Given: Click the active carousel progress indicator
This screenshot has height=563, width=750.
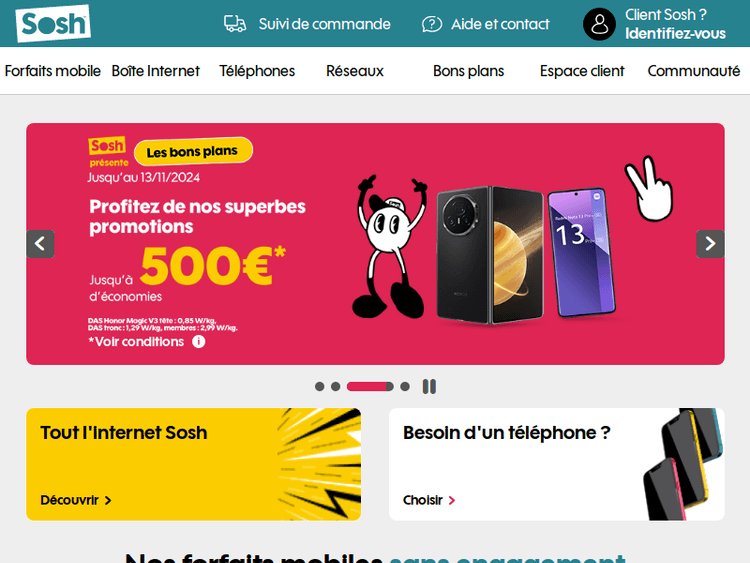Looking at the screenshot, I should pyautogui.click(x=370, y=386).
